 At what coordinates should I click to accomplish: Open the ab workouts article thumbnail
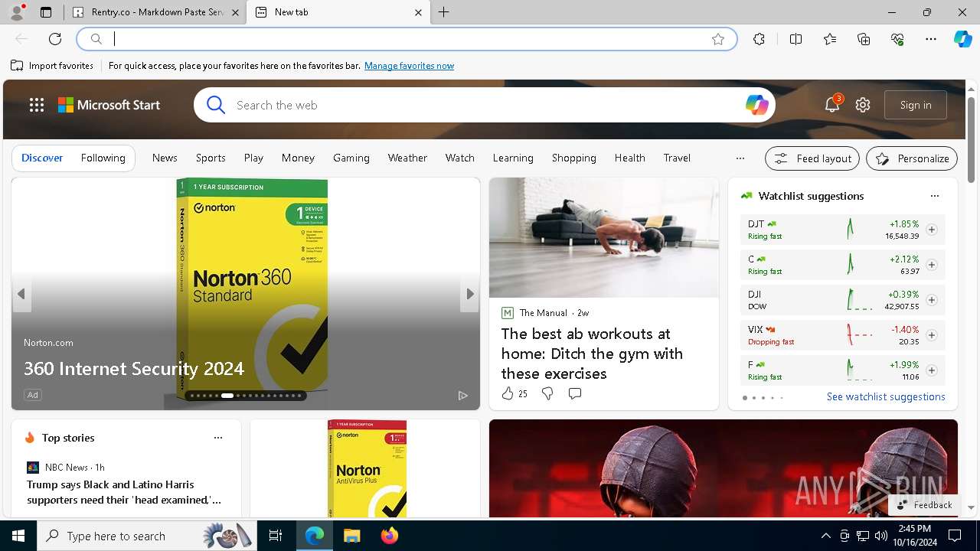(604, 237)
